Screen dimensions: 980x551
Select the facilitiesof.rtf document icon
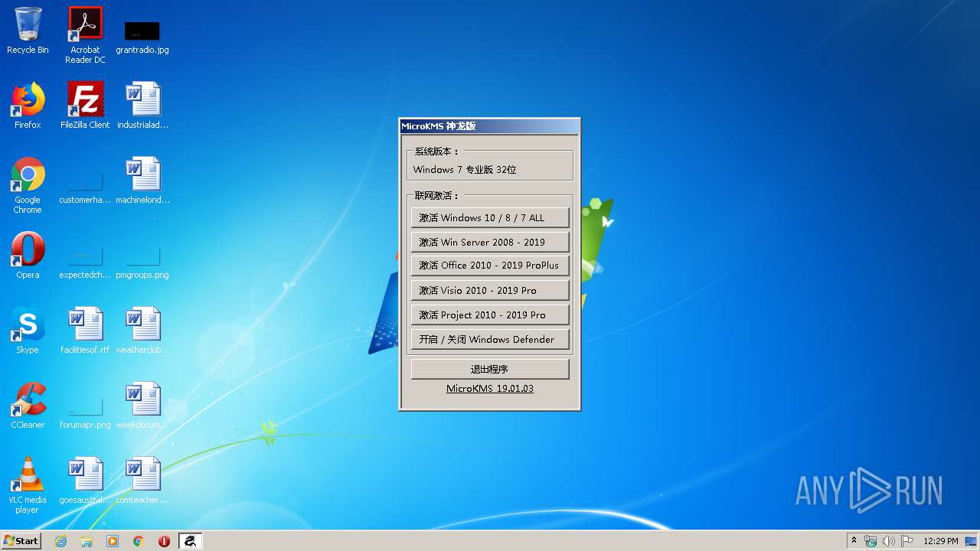pyautogui.click(x=85, y=331)
